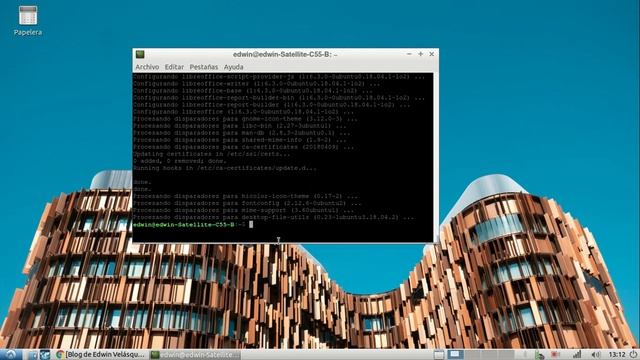Open the Pestañas menu in the terminal
The height and width of the screenshot is (360, 640).
pos(204,67)
